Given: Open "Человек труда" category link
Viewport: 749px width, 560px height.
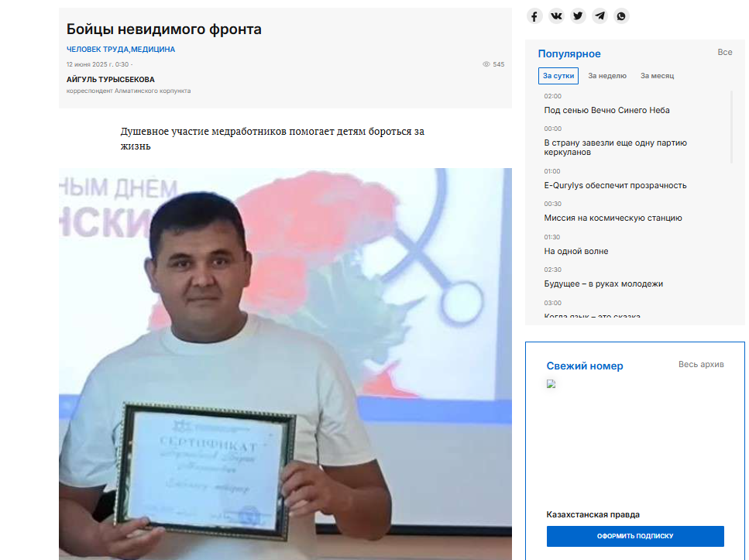Looking at the screenshot, I should click(97, 50).
